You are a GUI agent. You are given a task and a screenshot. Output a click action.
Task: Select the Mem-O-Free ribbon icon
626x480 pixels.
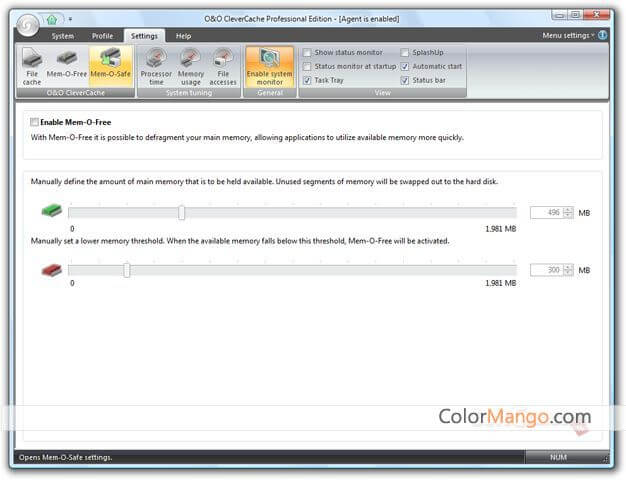(67, 64)
